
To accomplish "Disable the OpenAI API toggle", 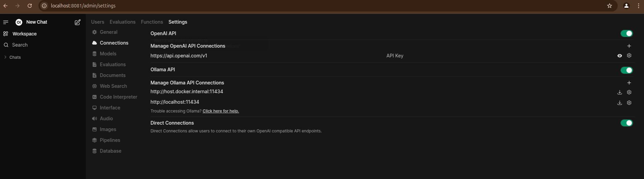I will tap(627, 33).
